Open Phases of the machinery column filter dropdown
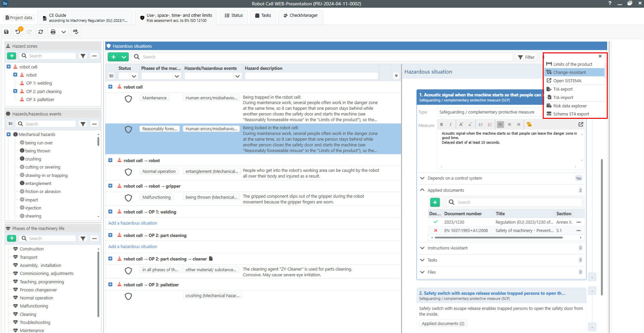 tap(177, 76)
